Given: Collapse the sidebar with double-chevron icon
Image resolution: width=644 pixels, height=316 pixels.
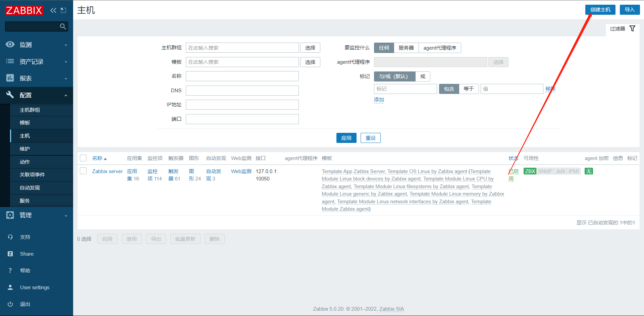Looking at the screenshot, I should click(53, 10).
